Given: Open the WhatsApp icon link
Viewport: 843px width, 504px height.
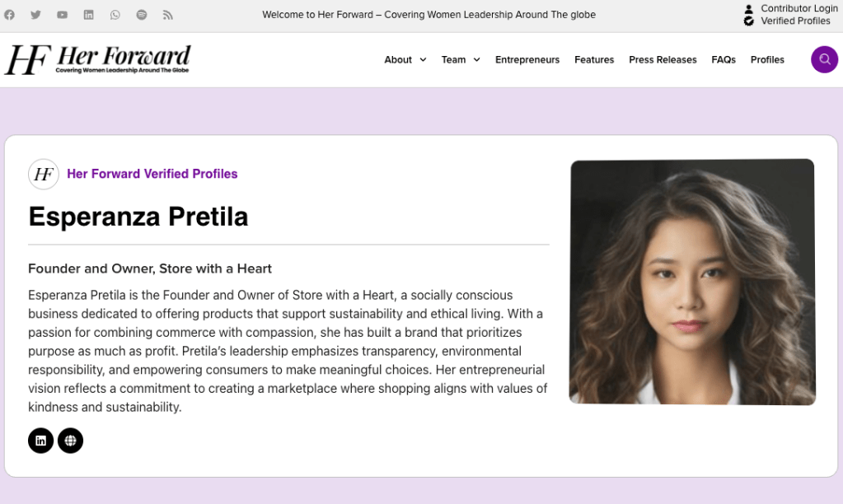Looking at the screenshot, I should [x=115, y=15].
